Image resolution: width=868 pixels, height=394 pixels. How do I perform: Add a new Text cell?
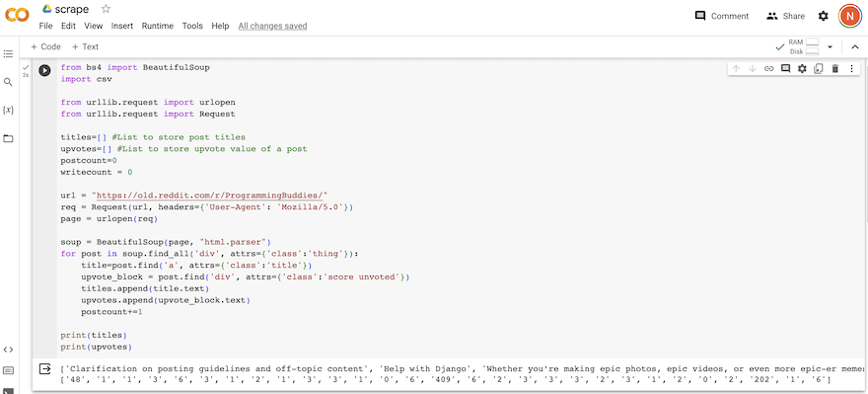pyautogui.click(x=85, y=46)
